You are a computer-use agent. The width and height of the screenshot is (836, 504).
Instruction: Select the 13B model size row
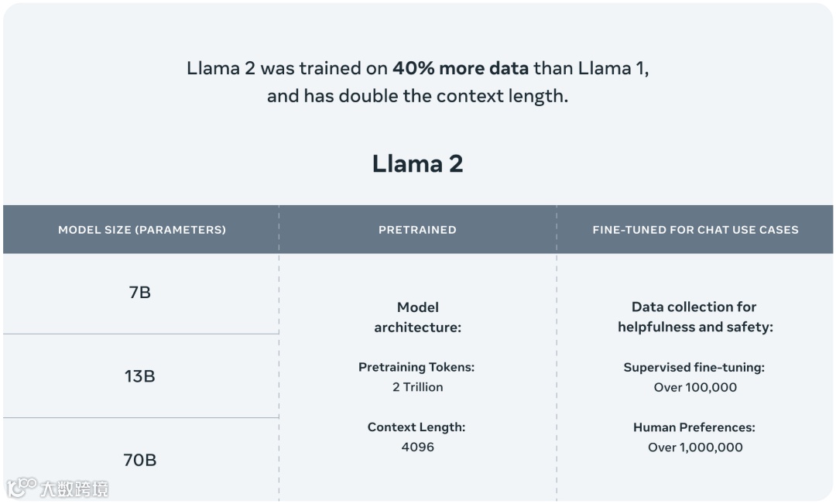[x=141, y=376]
